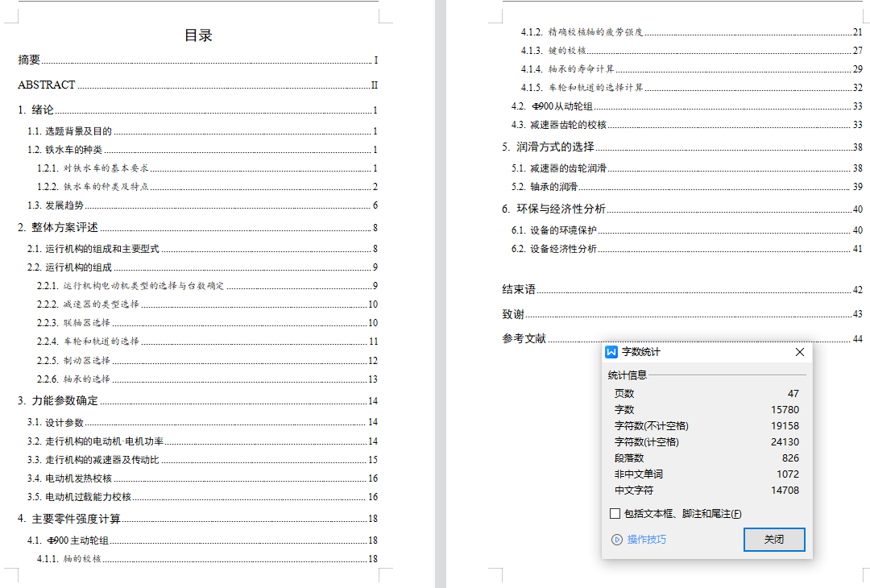
Task: Click 1.2.2. 铁水车的种类及特点 entry
Action: click(x=208, y=186)
